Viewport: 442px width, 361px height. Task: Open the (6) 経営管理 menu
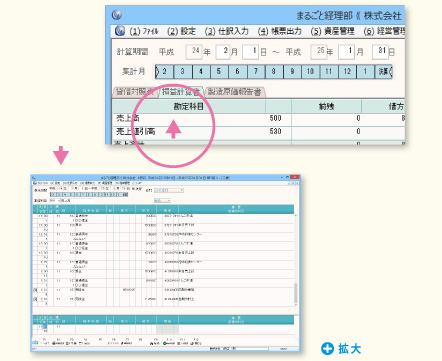point(384,31)
